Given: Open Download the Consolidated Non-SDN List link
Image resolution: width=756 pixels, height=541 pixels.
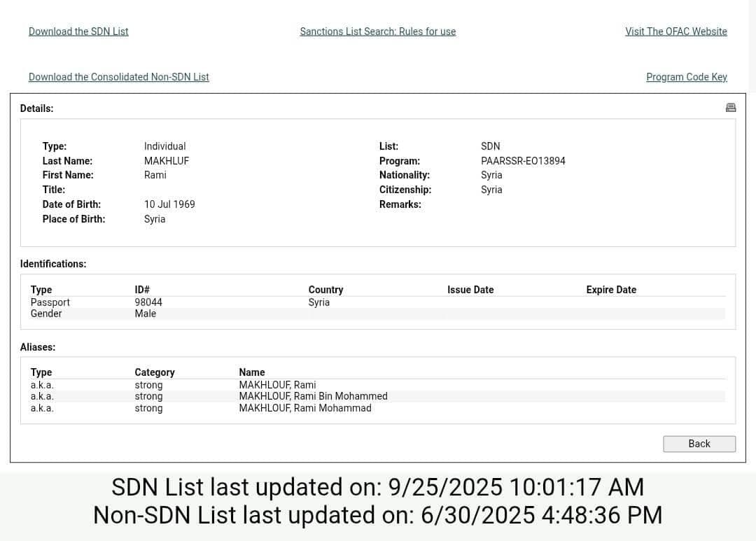Looking at the screenshot, I should [x=118, y=77].
